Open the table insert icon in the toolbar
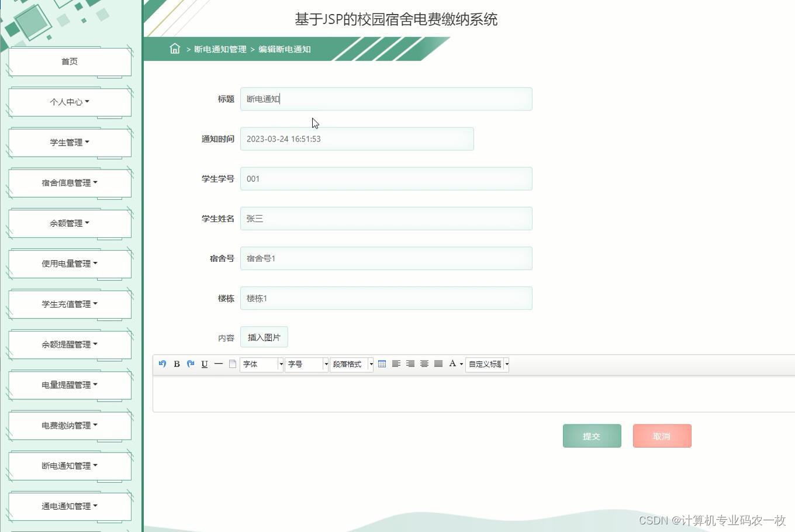This screenshot has height=532, width=795. (x=382, y=364)
